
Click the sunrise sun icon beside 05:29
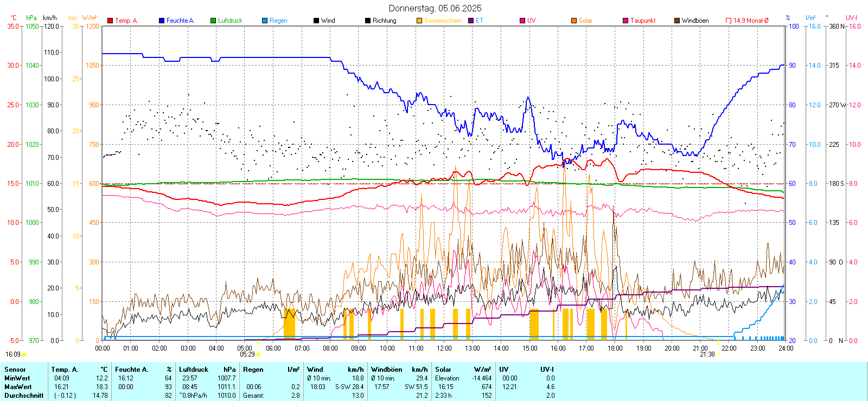tap(258, 354)
